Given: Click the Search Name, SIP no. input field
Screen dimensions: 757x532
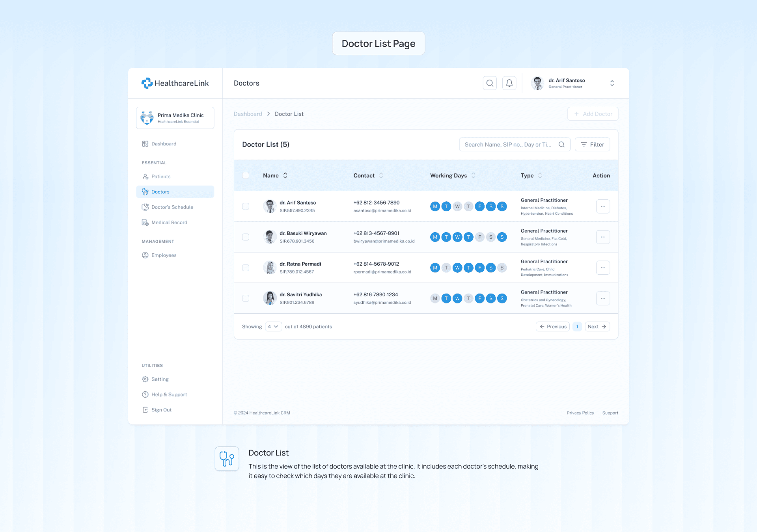Looking at the screenshot, I should pyautogui.click(x=508, y=145).
